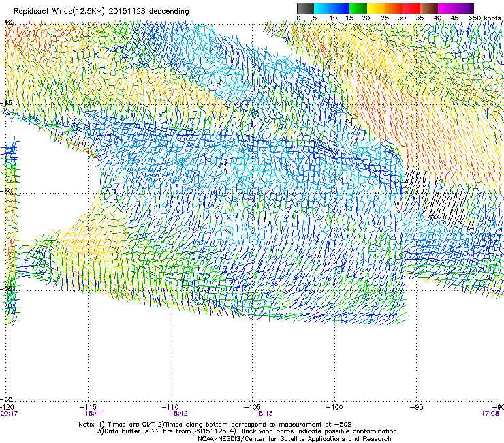The height and width of the screenshot is (443, 504).
Task: Click the '>50 knots' legend label
Action: (x=484, y=18)
